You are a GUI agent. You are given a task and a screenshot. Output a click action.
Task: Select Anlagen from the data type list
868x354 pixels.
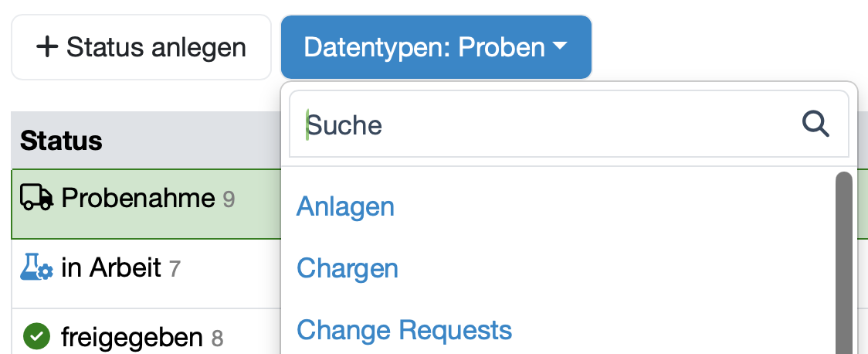[345, 206]
